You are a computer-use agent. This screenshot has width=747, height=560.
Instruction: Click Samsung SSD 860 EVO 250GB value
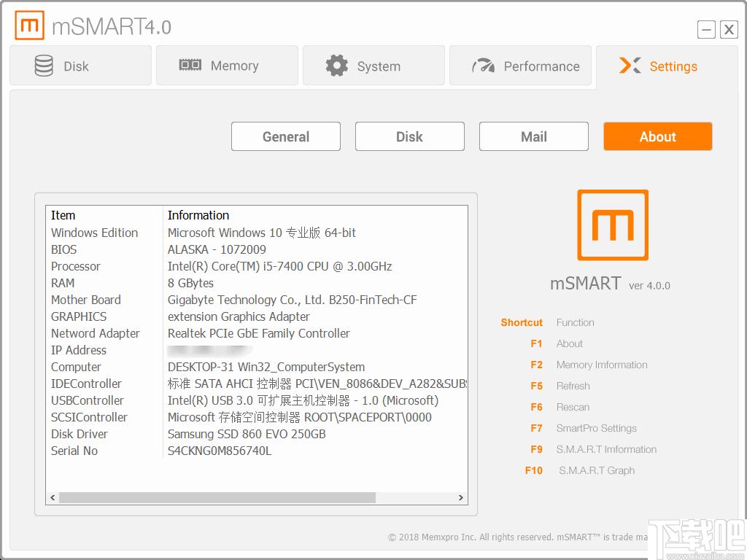coord(247,435)
